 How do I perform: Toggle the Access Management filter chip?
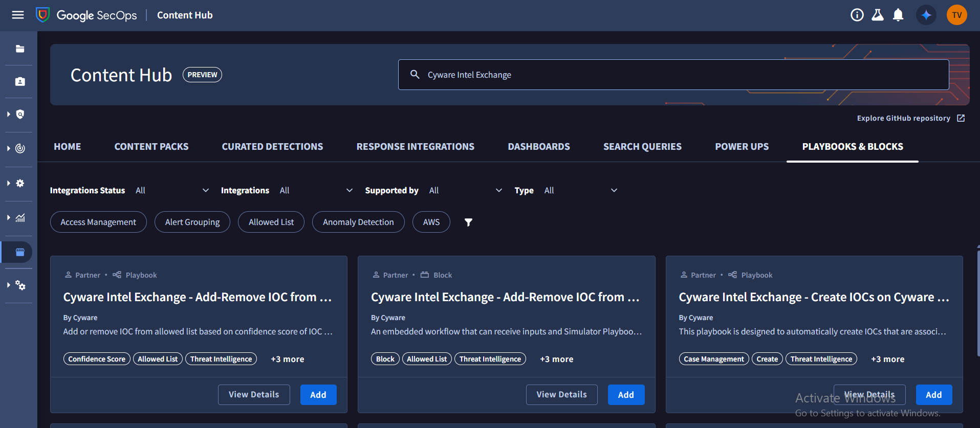tap(98, 222)
